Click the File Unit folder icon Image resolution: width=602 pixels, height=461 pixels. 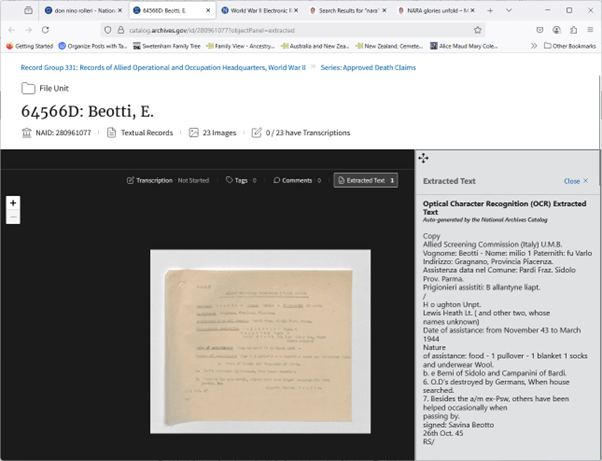pyautogui.click(x=28, y=88)
